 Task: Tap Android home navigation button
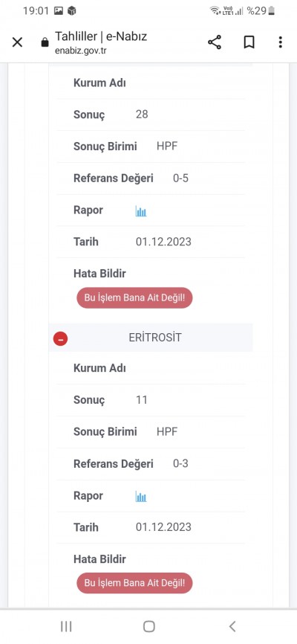coord(149,626)
